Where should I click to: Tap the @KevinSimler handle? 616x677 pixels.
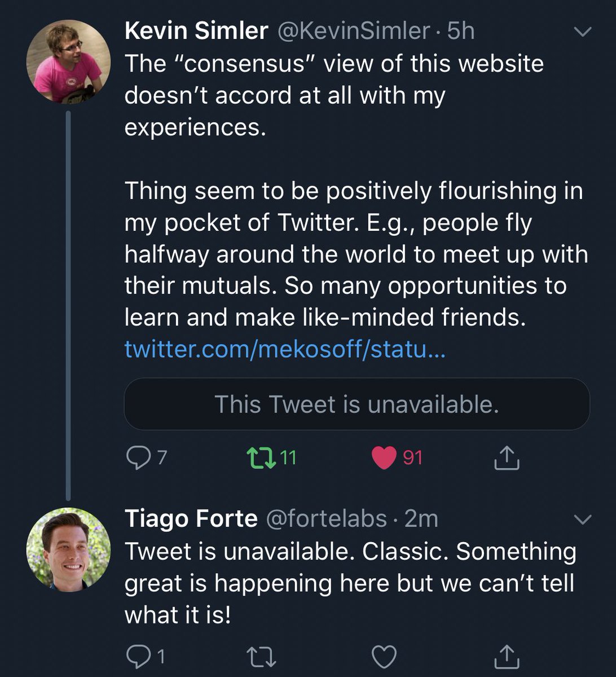pos(353,31)
